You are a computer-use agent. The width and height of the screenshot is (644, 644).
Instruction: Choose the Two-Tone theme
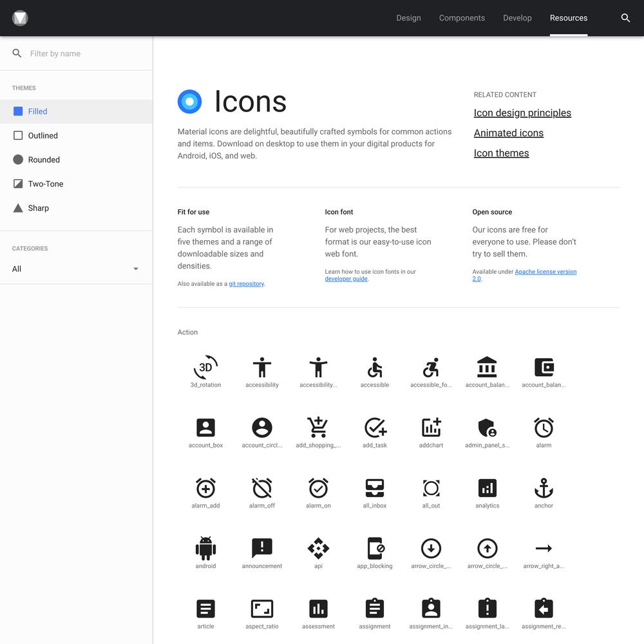tap(77, 184)
